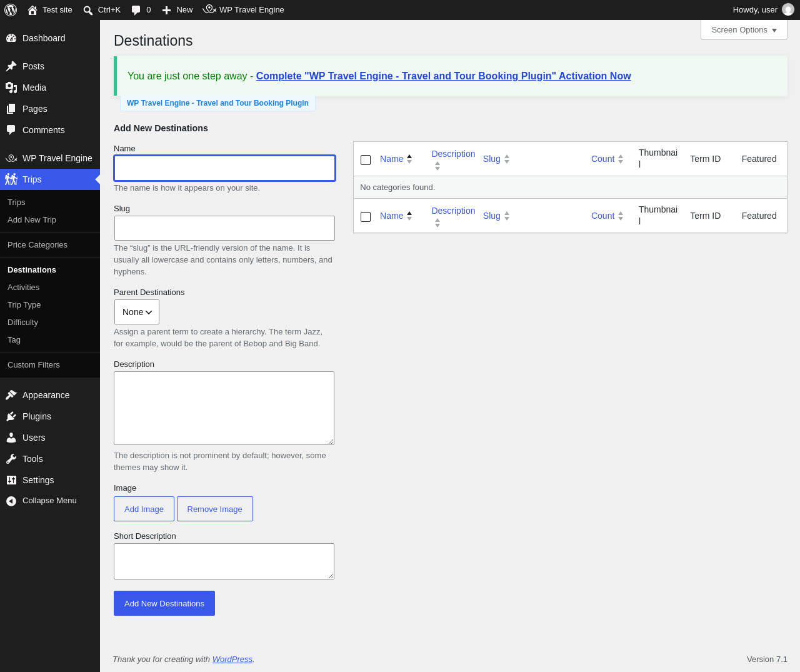This screenshot has height=672, width=800.
Task: Click the Plugins plug icon
Action: coord(11,416)
